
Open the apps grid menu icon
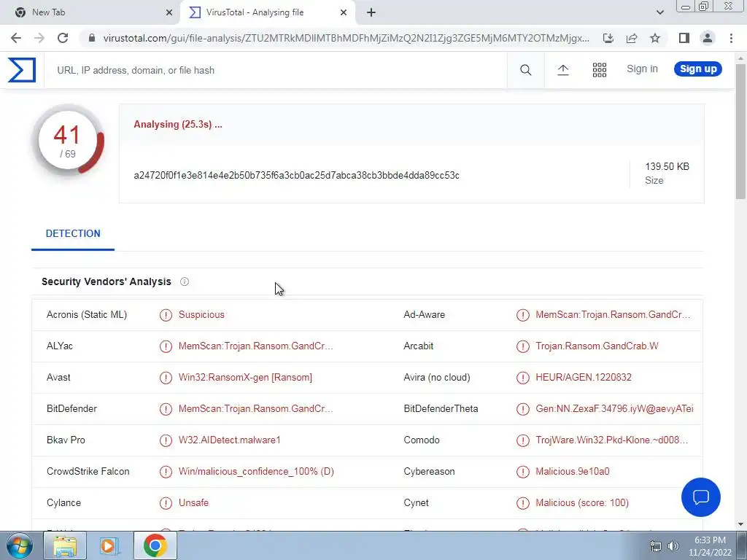pos(600,70)
